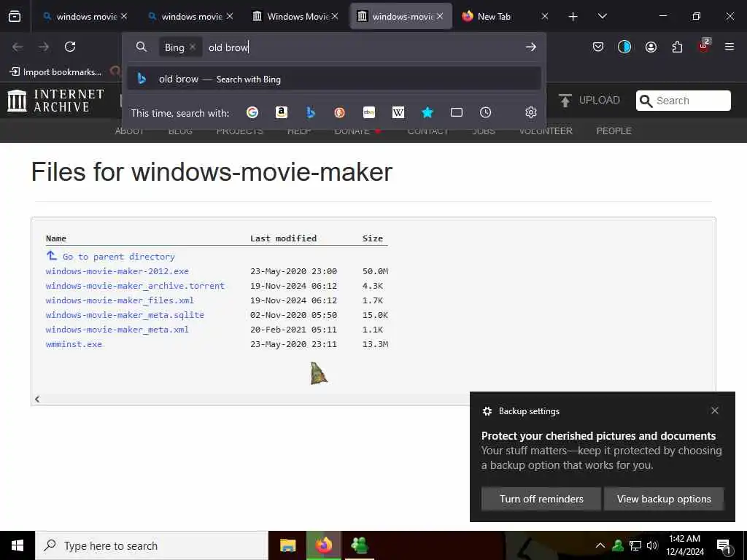Open windows-movie-maker_files.xml
The image size is (747, 560).
pos(120,300)
